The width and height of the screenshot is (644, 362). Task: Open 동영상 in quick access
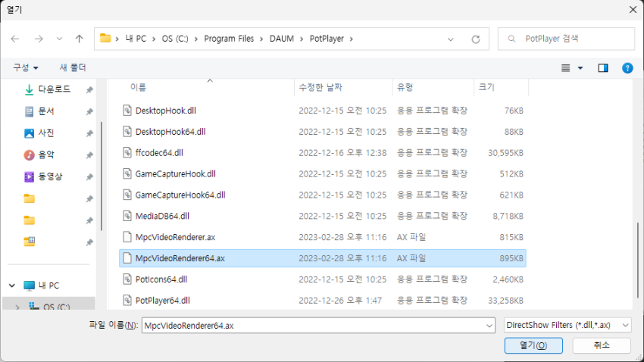50,176
